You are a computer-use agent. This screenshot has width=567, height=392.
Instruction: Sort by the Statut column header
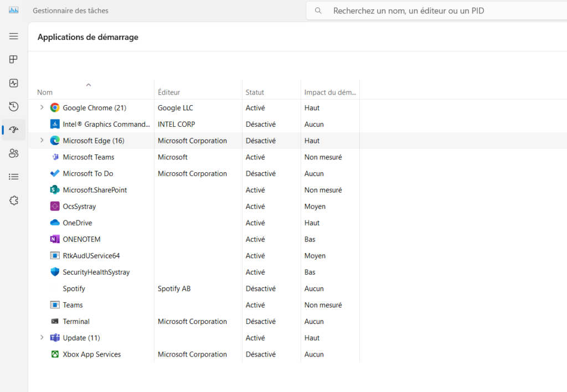click(255, 92)
